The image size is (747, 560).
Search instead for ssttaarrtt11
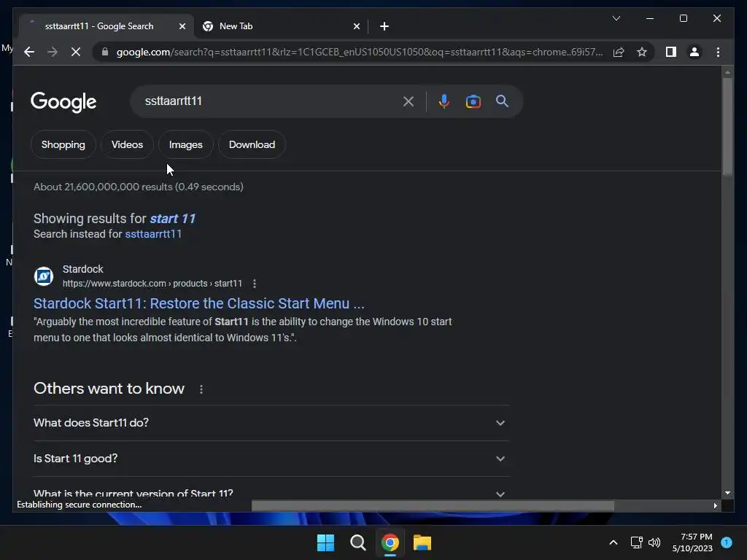(153, 234)
